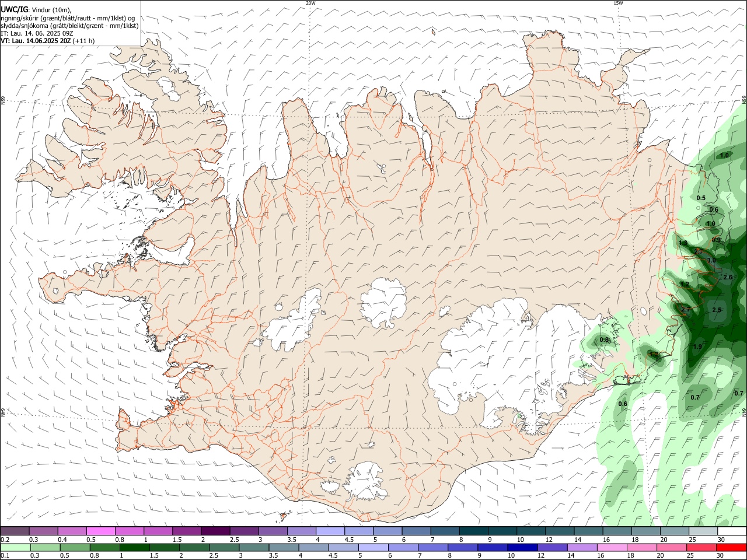The height and width of the screenshot is (560, 747).
Task: Click the darkest green rain-scale swatch after 1
Action: (134, 548)
